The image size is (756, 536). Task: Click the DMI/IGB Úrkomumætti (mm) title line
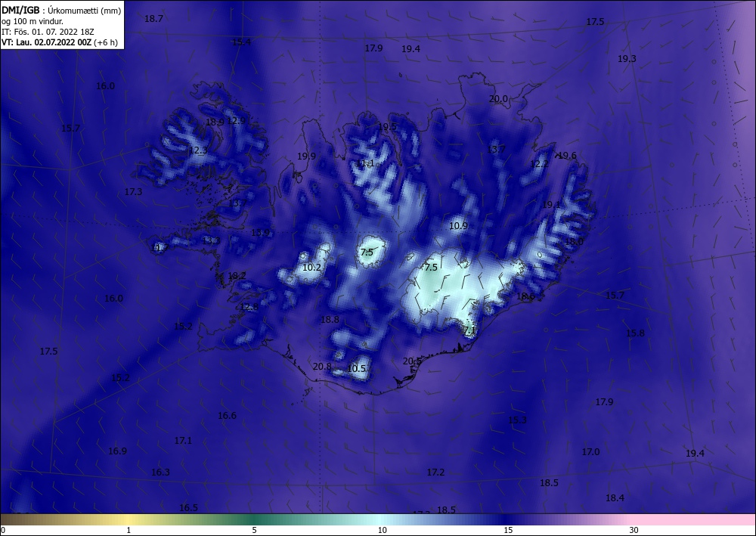[x=61, y=10]
